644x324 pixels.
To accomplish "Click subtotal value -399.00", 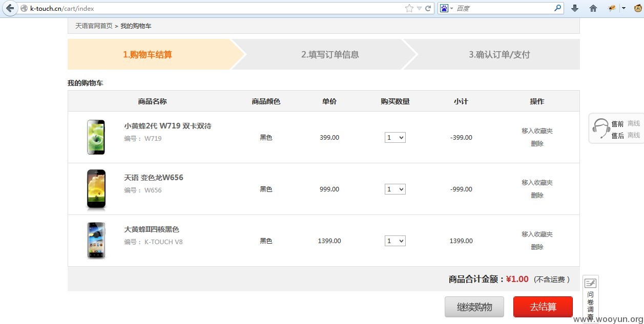I will point(461,137).
